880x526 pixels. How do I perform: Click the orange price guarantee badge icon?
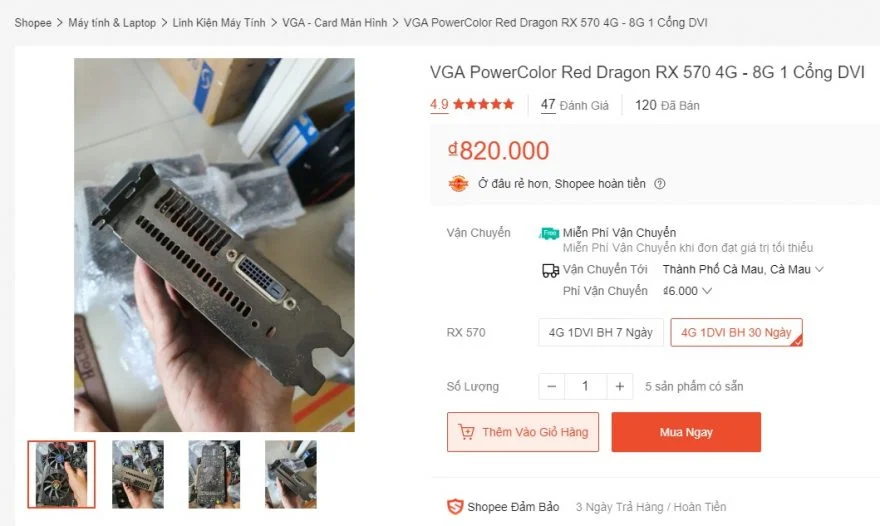click(458, 184)
